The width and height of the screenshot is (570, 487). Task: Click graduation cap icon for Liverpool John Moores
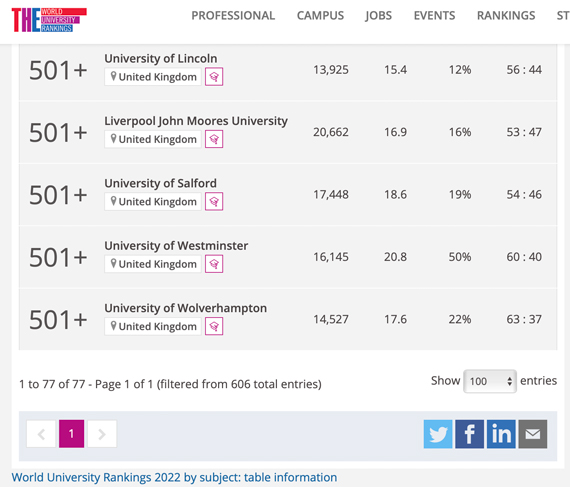coord(214,139)
